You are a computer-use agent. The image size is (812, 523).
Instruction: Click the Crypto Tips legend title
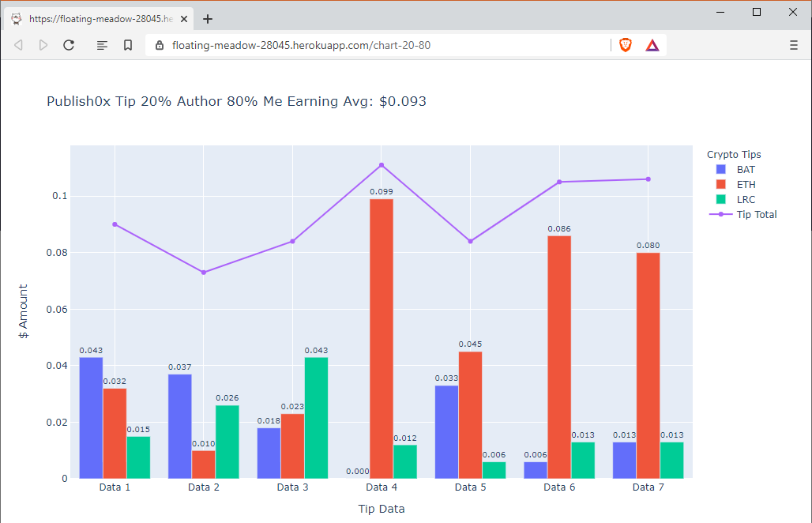point(734,154)
